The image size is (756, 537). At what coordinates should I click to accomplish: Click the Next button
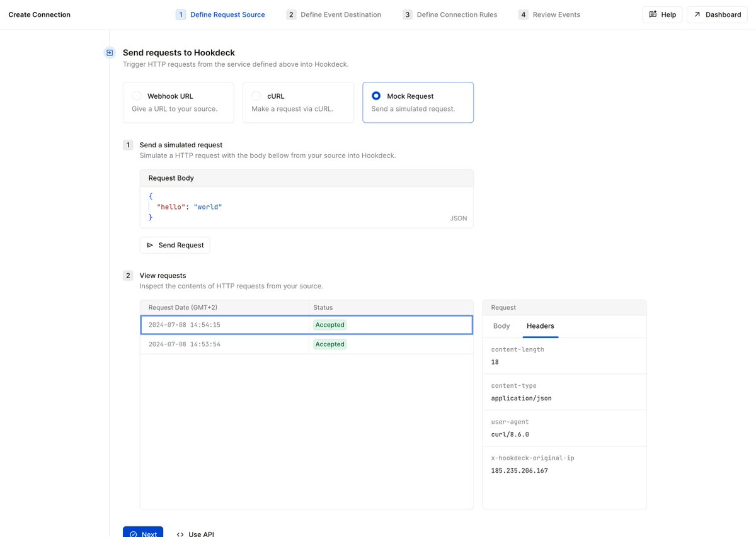143,533
